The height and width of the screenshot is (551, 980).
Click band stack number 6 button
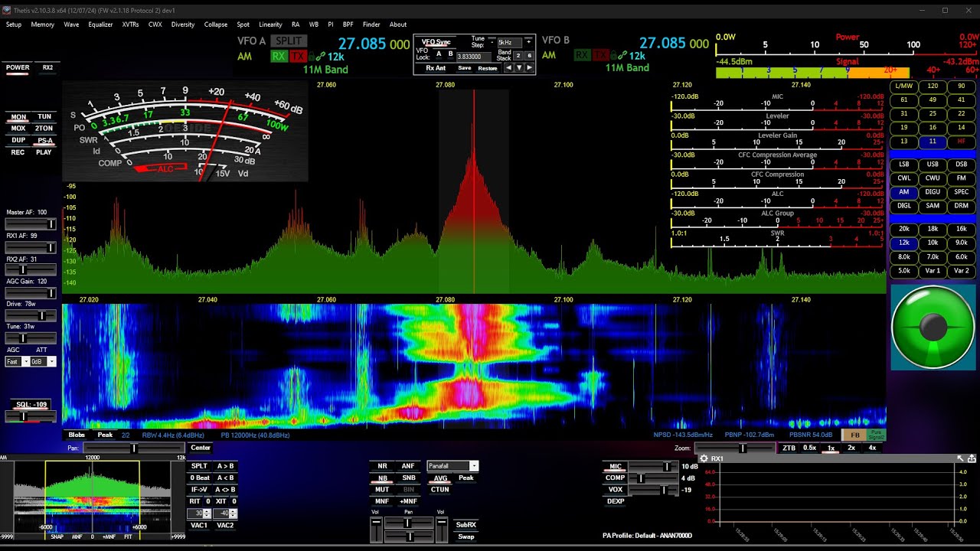tap(528, 56)
